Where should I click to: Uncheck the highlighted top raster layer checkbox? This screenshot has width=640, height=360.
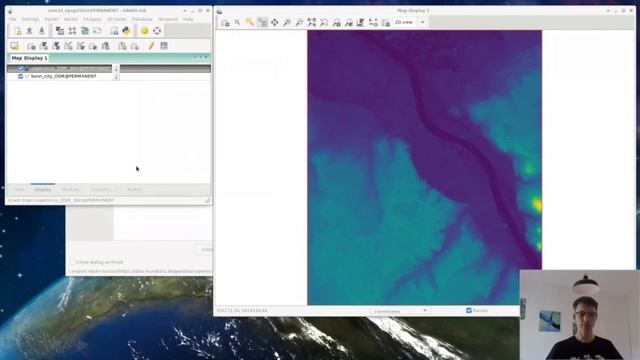tap(20, 69)
